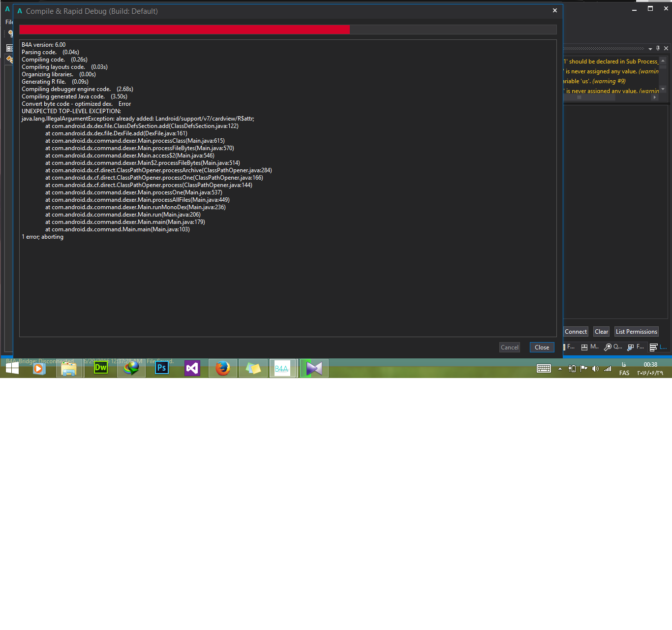The width and height of the screenshot is (672, 630).
Task: Open Adobe Dreamweaver from the taskbar
Action: click(x=100, y=368)
